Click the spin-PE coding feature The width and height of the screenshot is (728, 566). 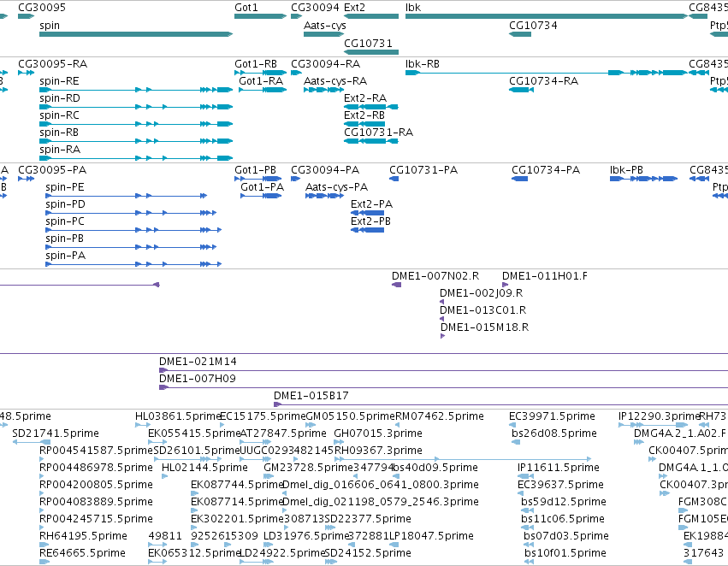127,196
